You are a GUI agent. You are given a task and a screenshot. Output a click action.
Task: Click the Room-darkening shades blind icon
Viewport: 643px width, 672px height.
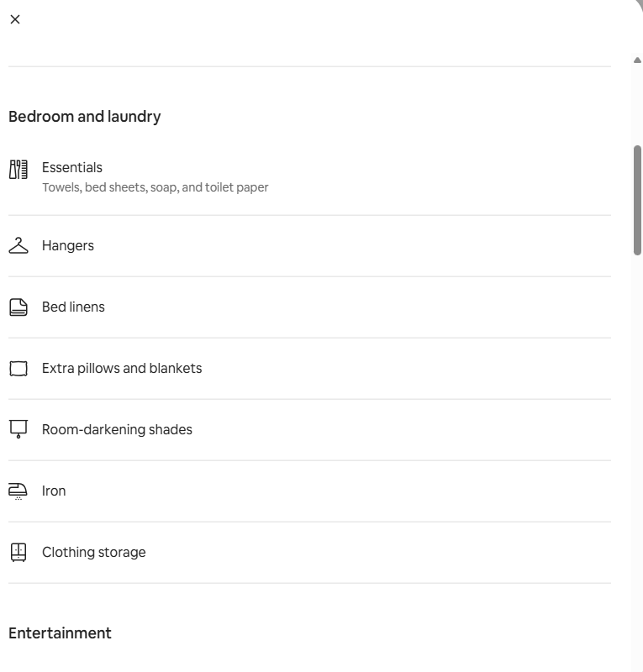coord(18,429)
